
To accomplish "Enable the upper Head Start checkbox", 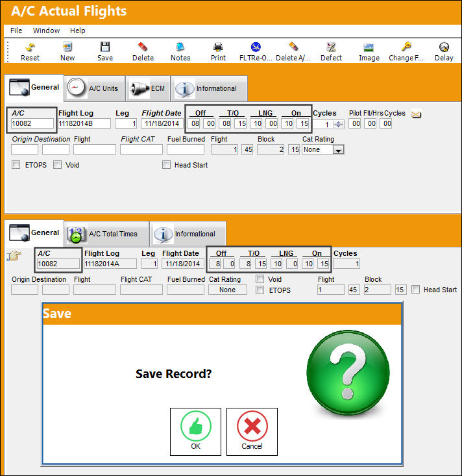I will [166, 165].
